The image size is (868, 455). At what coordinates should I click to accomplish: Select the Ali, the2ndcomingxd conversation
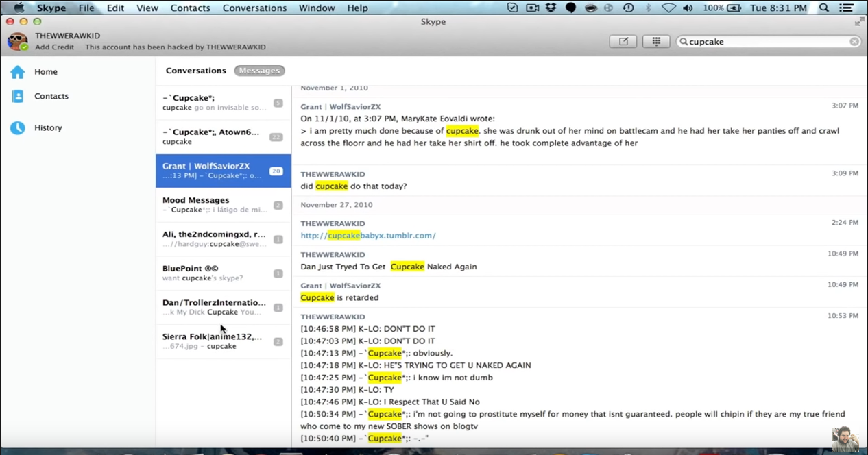tap(224, 239)
